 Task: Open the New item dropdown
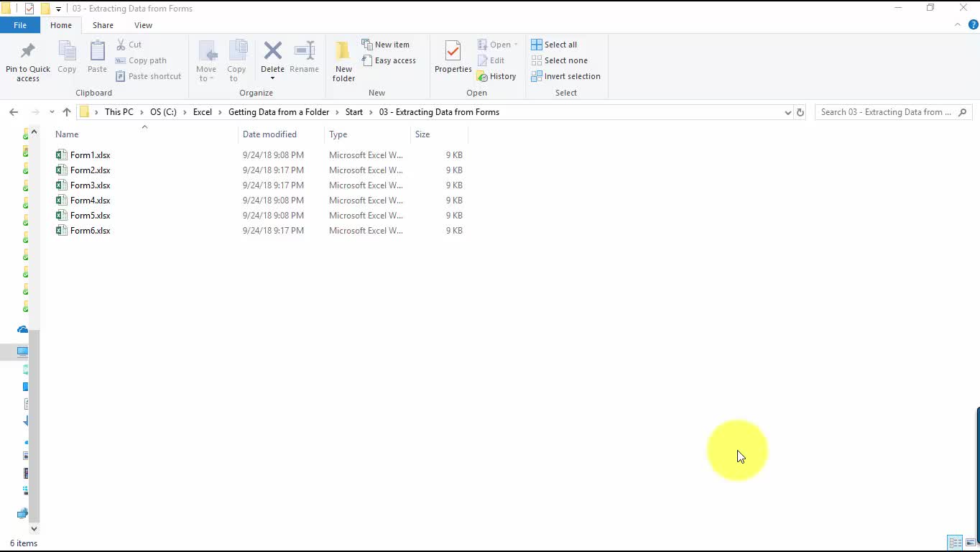click(386, 45)
